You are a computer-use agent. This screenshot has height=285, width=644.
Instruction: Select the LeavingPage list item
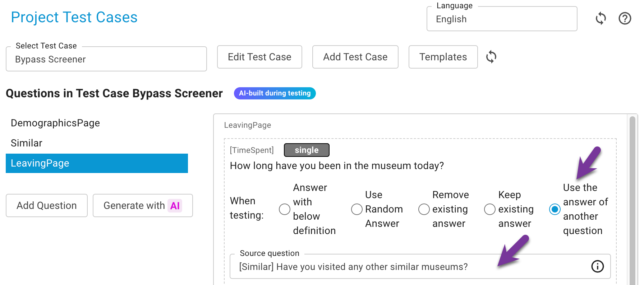coord(97,163)
